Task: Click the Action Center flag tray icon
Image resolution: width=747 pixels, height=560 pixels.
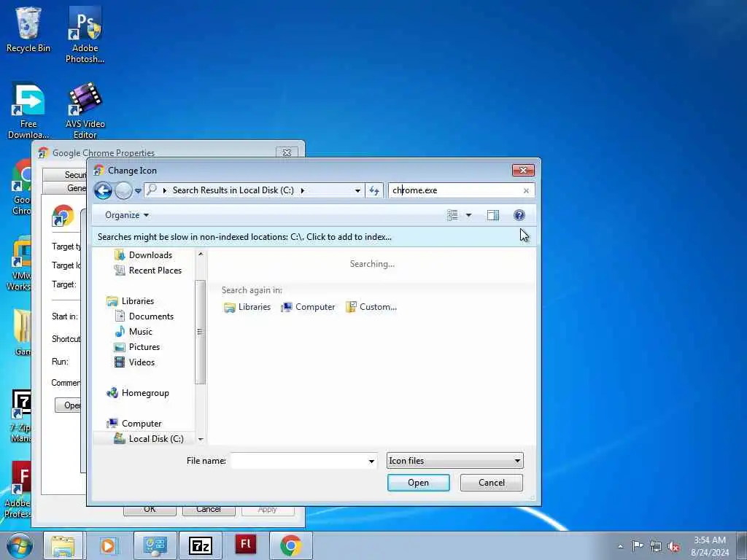Action: coord(638,546)
